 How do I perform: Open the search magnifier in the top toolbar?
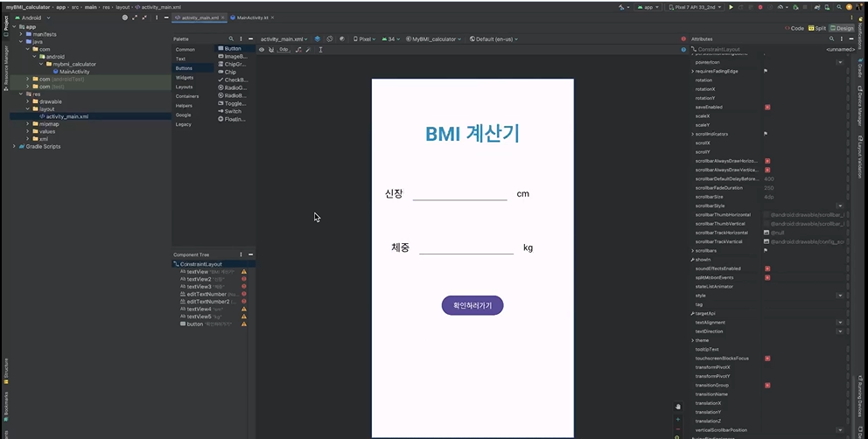tap(839, 7)
